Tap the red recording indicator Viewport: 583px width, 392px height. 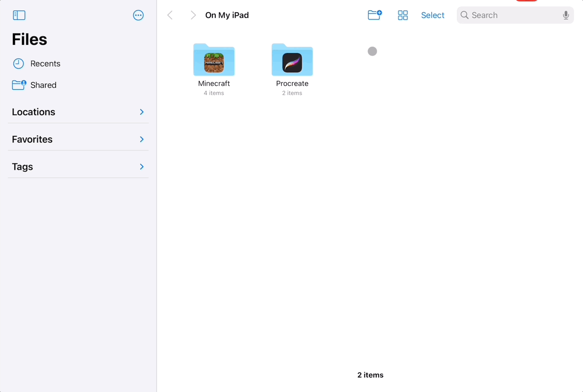pyautogui.click(x=526, y=1)
